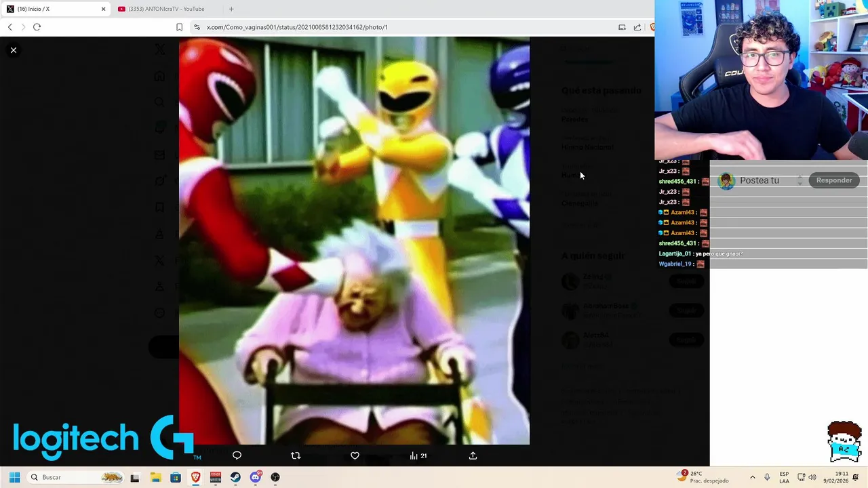Click the share icon in the address bar
868x488 pixels.
pyautogui.click(x=637, y=27)
